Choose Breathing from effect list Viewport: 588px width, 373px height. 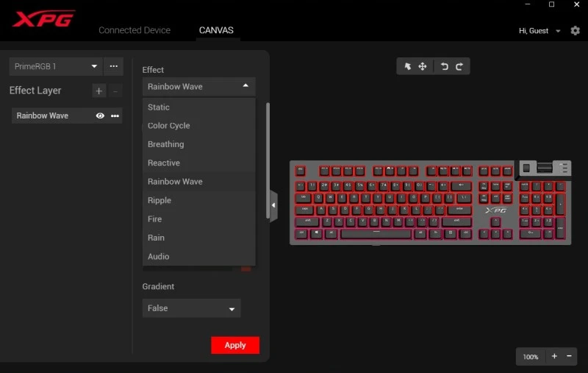click(x=166, y=144)
